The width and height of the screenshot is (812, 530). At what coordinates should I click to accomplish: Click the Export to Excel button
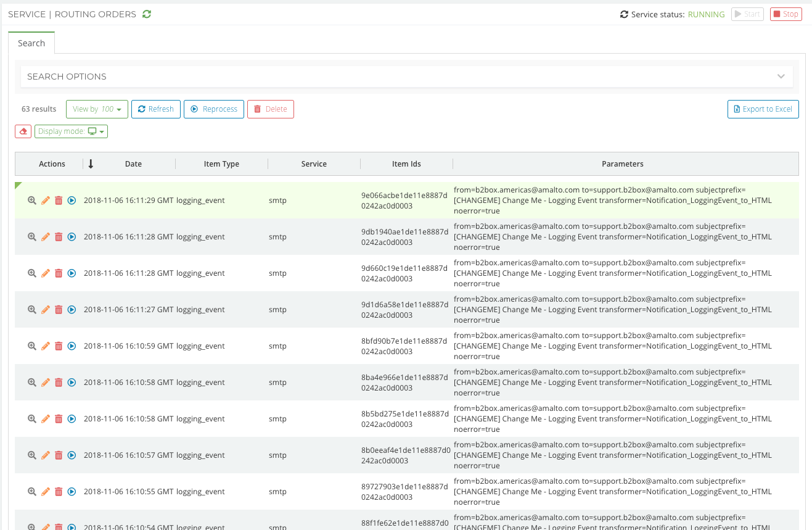pos(763,109)
